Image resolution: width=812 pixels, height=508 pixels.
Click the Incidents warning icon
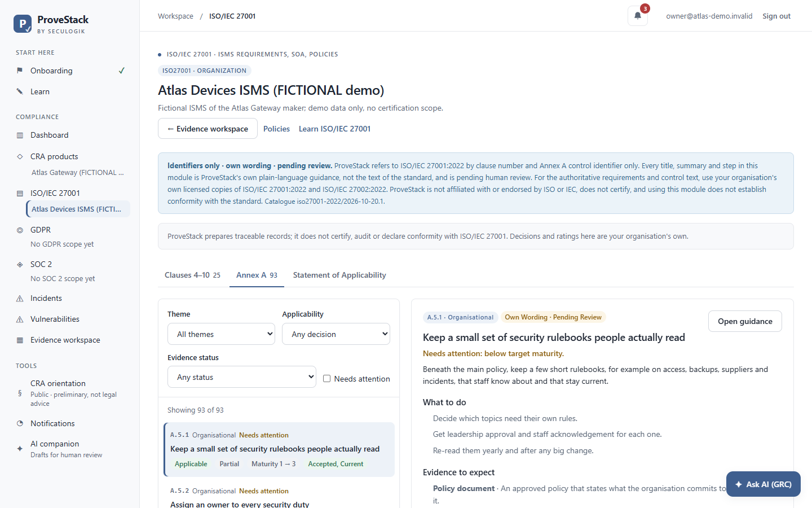pos(20,299)
